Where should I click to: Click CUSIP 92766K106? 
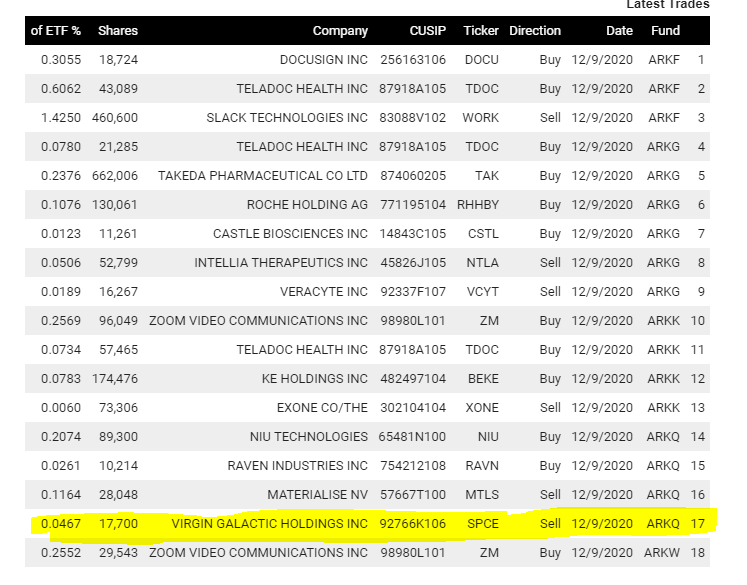413,524
